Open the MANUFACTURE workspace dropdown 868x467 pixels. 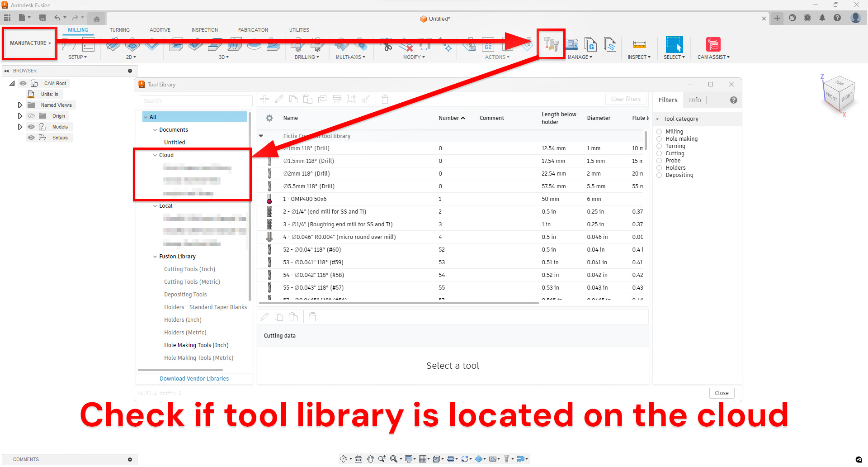pos(30,43)
